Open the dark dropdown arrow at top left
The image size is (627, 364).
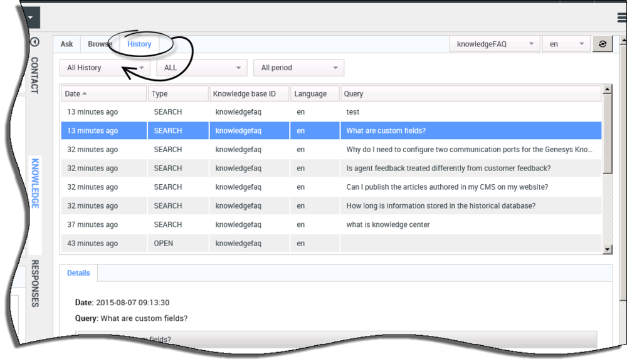coord(31,18)
